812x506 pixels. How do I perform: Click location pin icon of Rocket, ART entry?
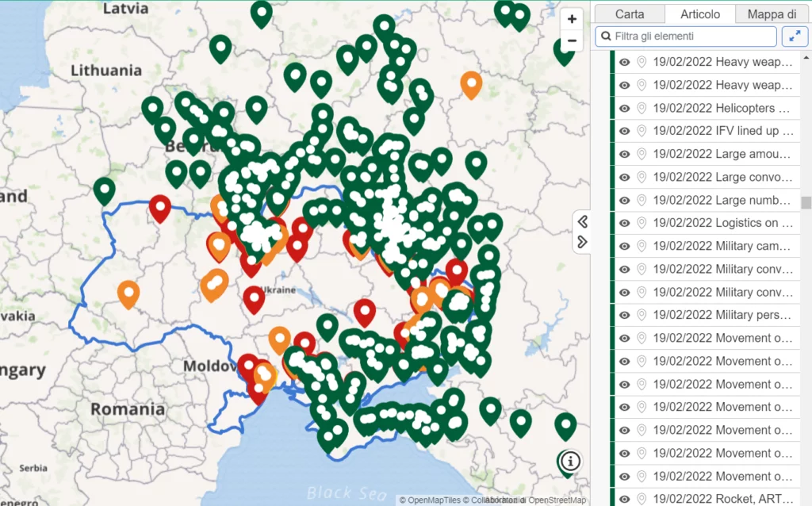642,499
